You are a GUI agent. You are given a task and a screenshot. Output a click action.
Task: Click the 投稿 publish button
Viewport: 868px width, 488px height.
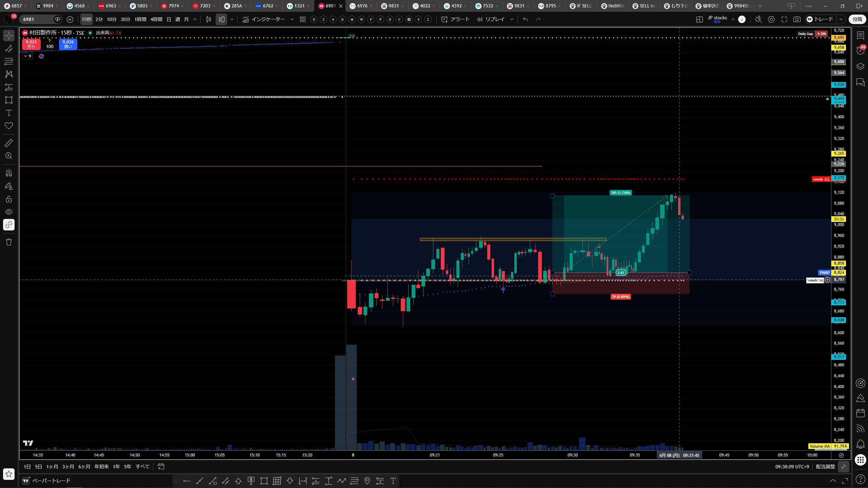pos(857,19)
